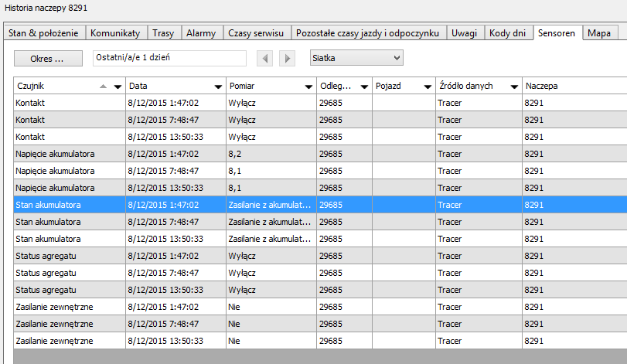Go to the Alarmy tab

pyautogui.click(x=201, y=33)
